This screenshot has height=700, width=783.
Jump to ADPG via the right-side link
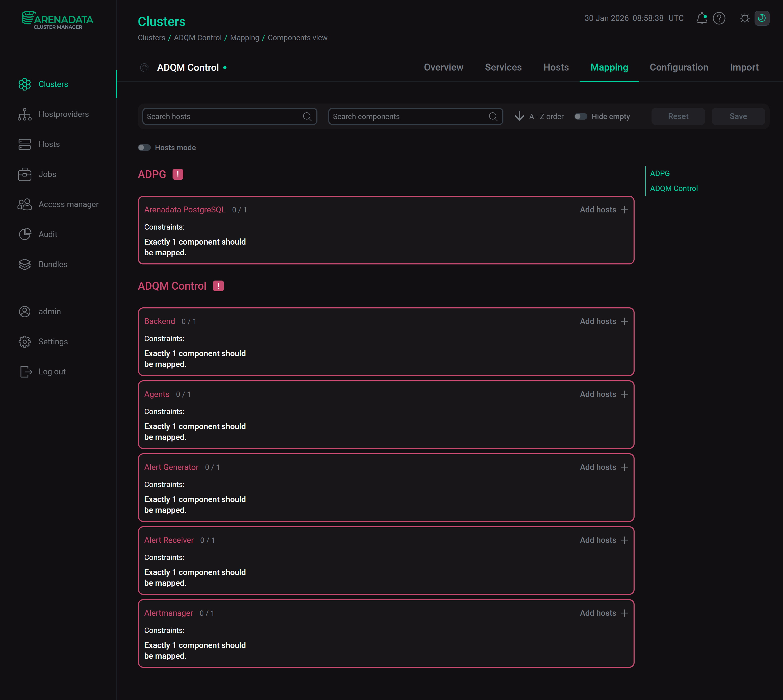click(x=660, y=174)
